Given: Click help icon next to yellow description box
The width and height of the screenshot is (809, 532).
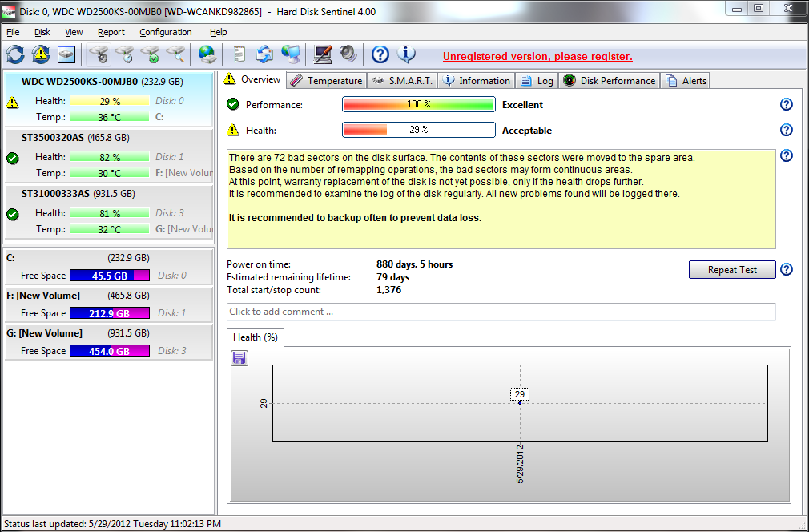Looking at the screenshot, I should pyautogui.click(x=786, y=155).
